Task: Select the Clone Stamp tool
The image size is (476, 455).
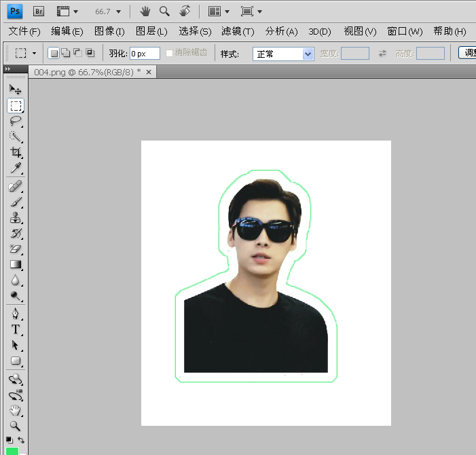Action: 15,218
